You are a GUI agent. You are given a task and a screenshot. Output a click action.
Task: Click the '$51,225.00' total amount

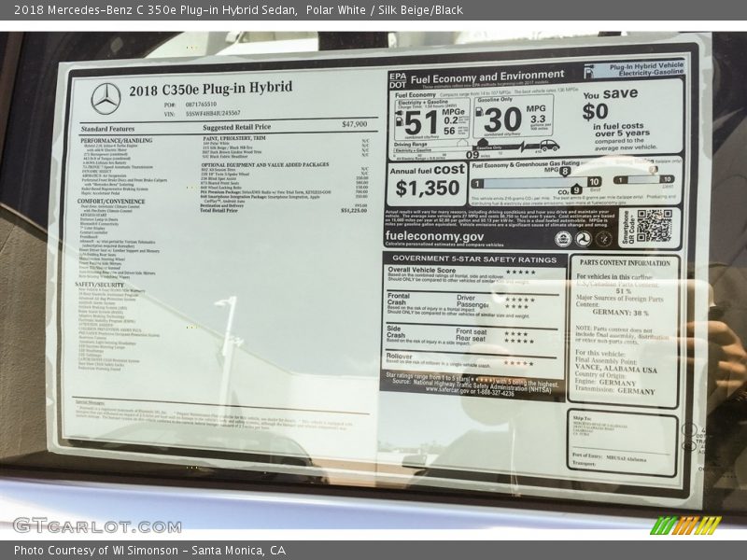pyautogui.click(x=354, y=211)
